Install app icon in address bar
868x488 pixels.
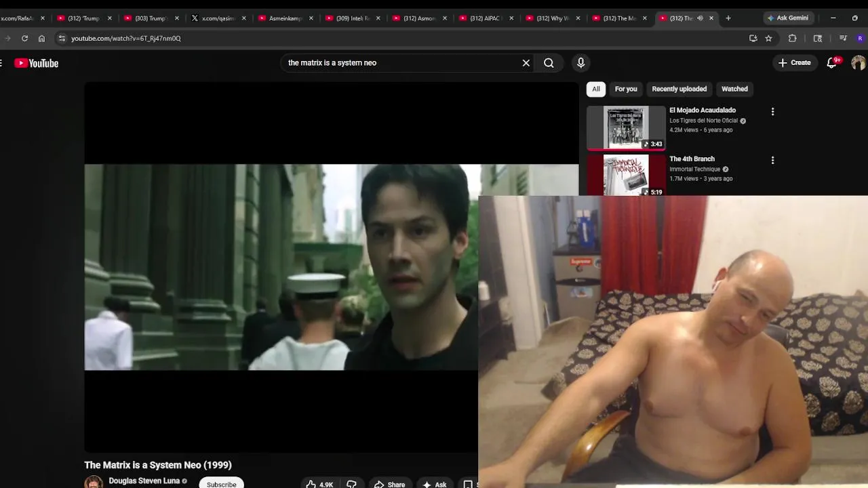[753, 39]
